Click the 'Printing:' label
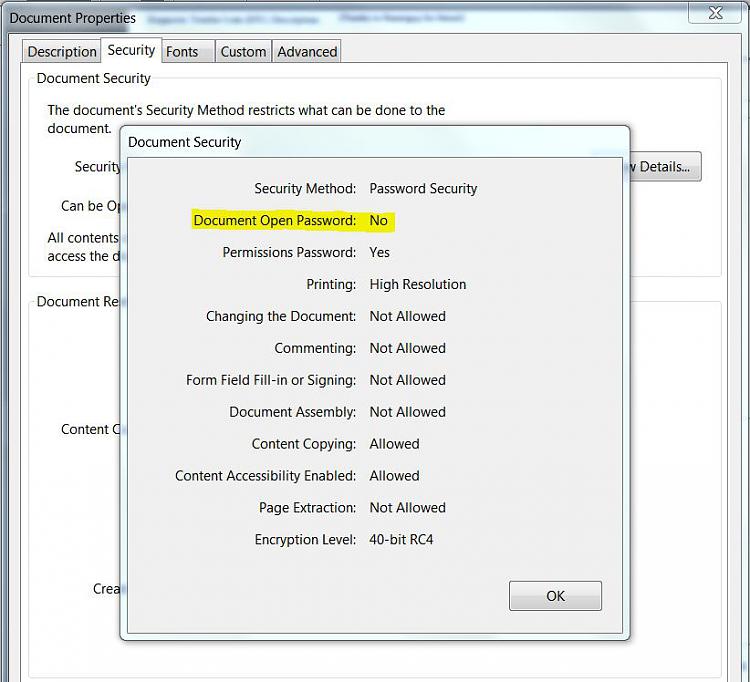Screen dimensions: 750x682 [331, 284]
